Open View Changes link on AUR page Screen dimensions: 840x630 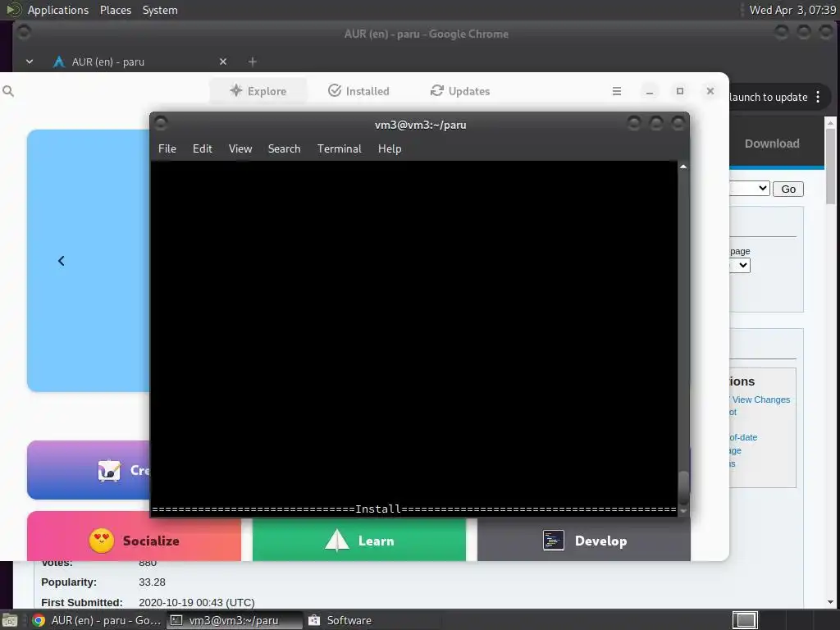tap(760, 399)
